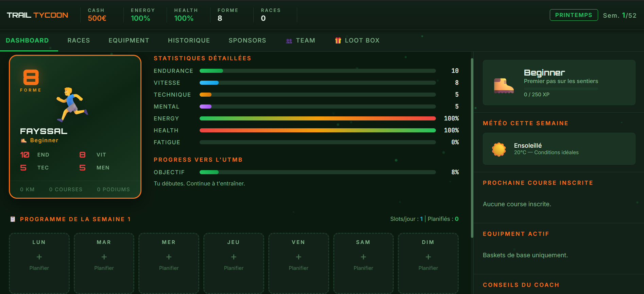Click the Technique progress bar
This screenshot has width=644, height=294.
(x=318, y=95)
